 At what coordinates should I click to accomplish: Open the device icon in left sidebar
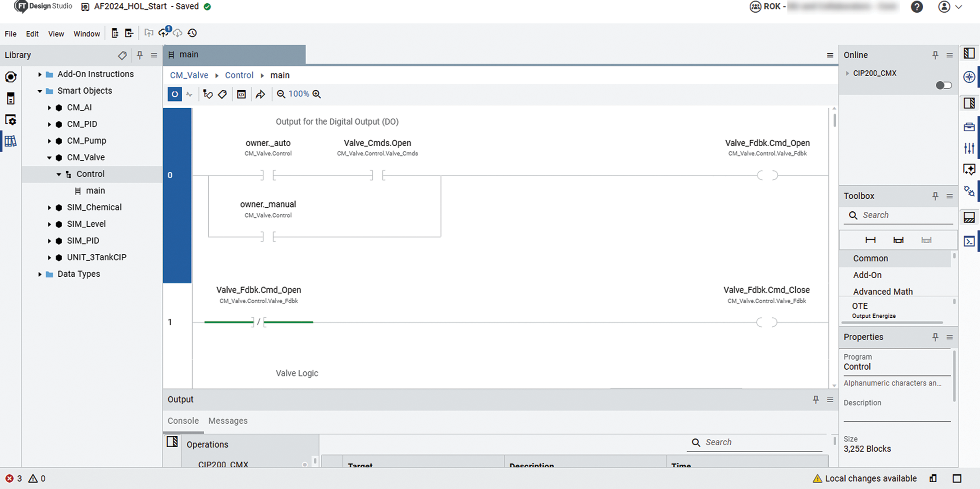(x=11, y=98)
